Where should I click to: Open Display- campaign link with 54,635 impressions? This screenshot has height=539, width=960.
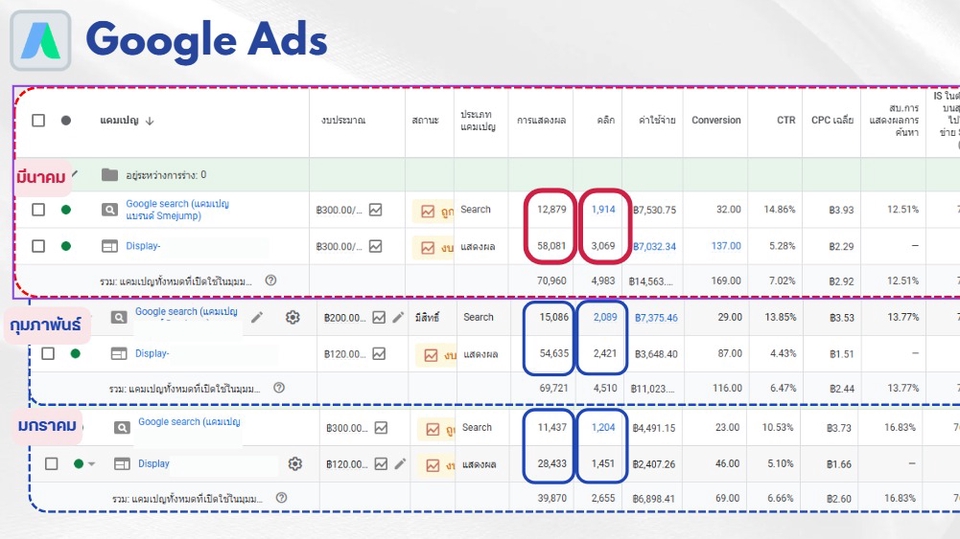tap(152, 353)
